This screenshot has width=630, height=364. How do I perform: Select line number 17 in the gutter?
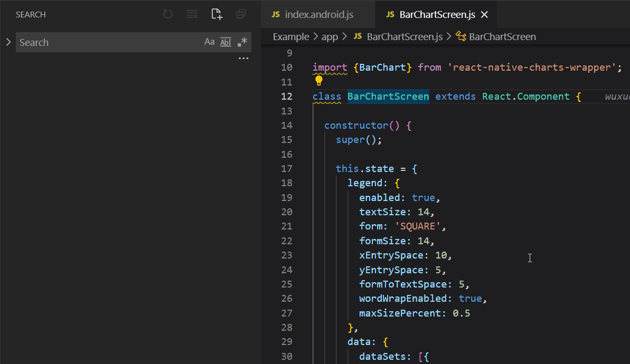pyautogui.click(x=287, y=168)
